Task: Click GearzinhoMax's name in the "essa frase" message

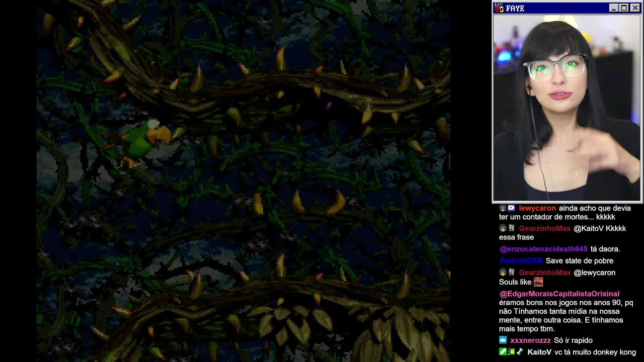Action: pos(545,228)
